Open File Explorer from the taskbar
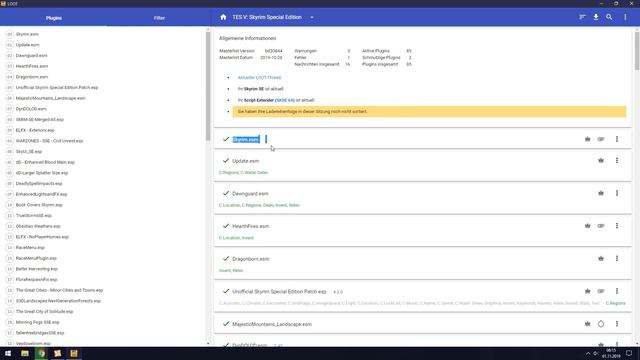Image resolution: width=640 pixels, height=360 pixels. [25, 353]
